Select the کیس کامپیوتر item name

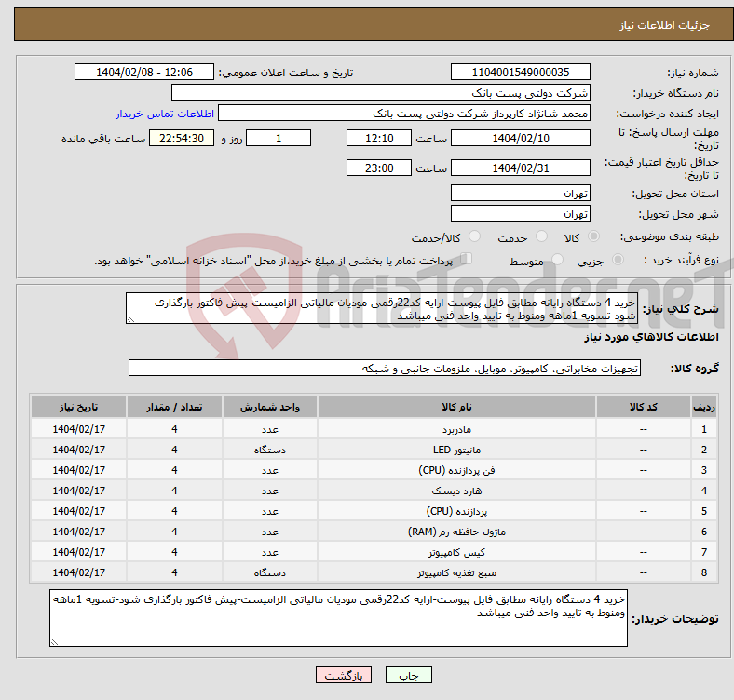(x=456, y=553)
